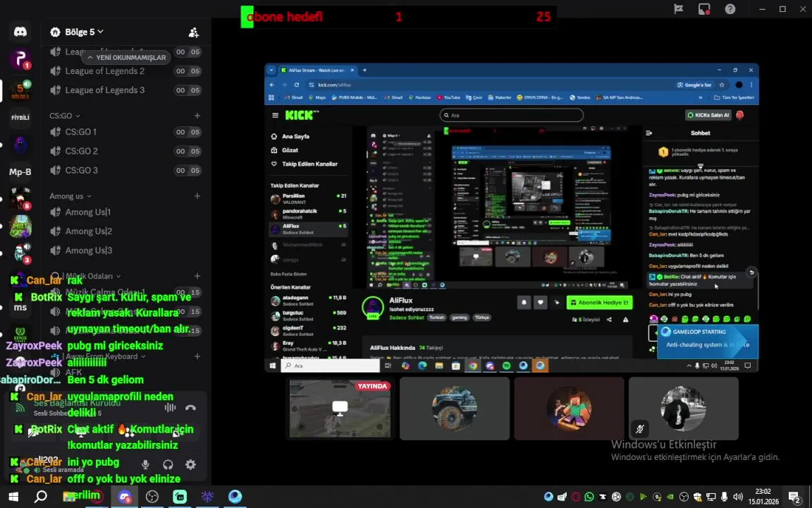Open noise suppression waveform icon in voice panel
This screenshot has height=508, width=812.
[170, 408]
